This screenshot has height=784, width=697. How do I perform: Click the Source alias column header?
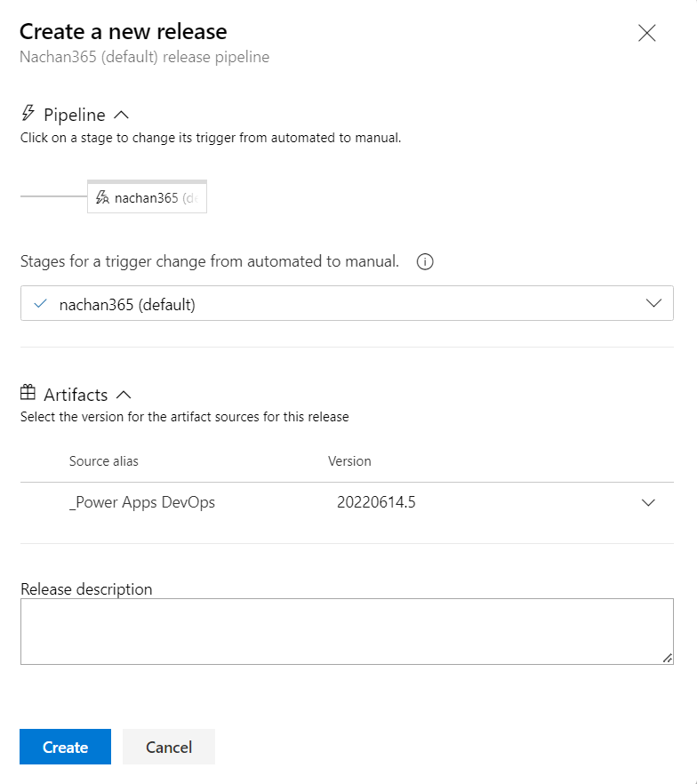(x=103, y=461)
